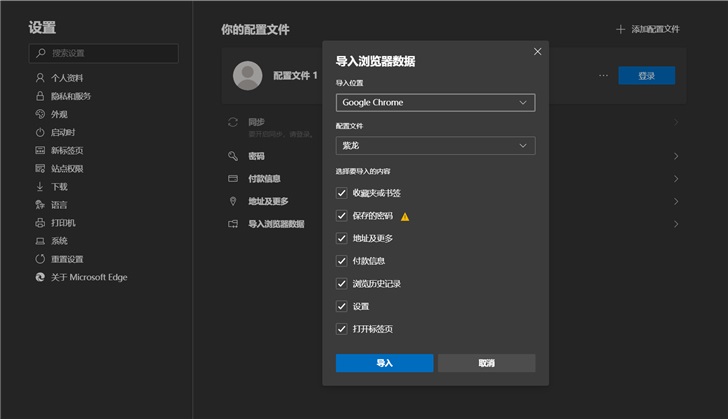Expand the 紫龙 profile dropdown
Image resolution: width=728 pixels, height=419 pixels.
(435, 146)
